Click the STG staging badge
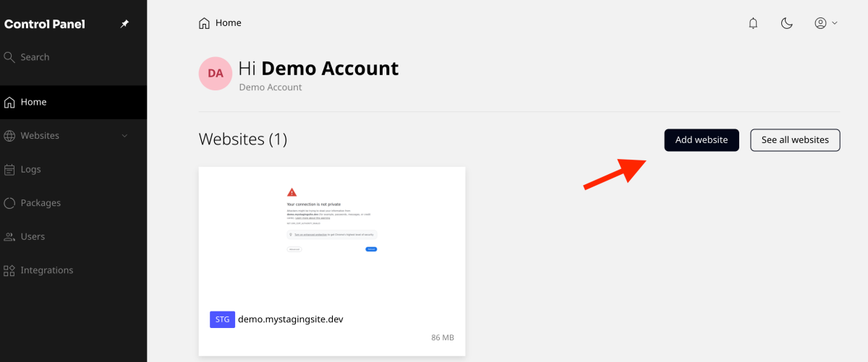 tap(222, 319)
